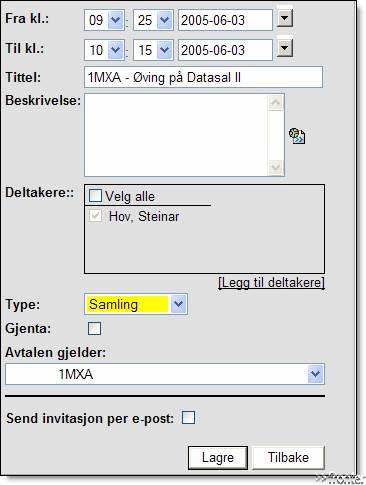Open the date picker for Fra kl.
Screen dimensions: 366x485
(285, 18)
